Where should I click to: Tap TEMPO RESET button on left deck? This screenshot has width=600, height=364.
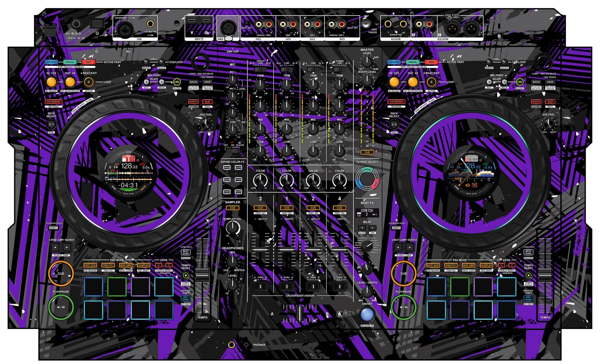click(x=186, y=276)
